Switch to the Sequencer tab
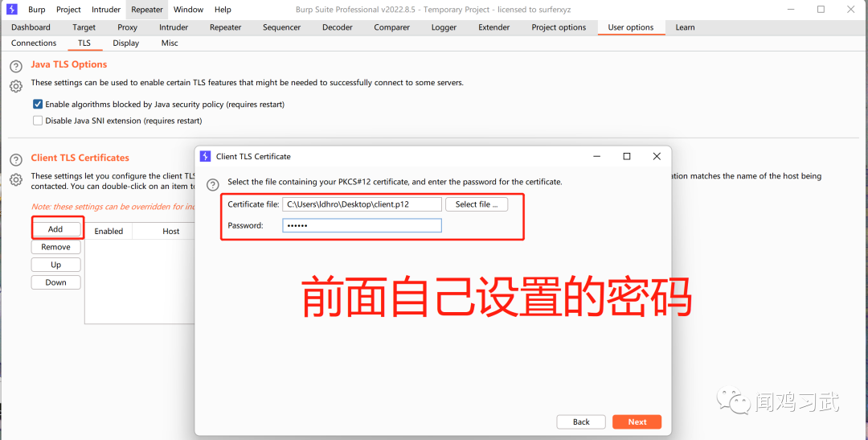This screenshot has width=868, height=440. (x=282, y=27)
